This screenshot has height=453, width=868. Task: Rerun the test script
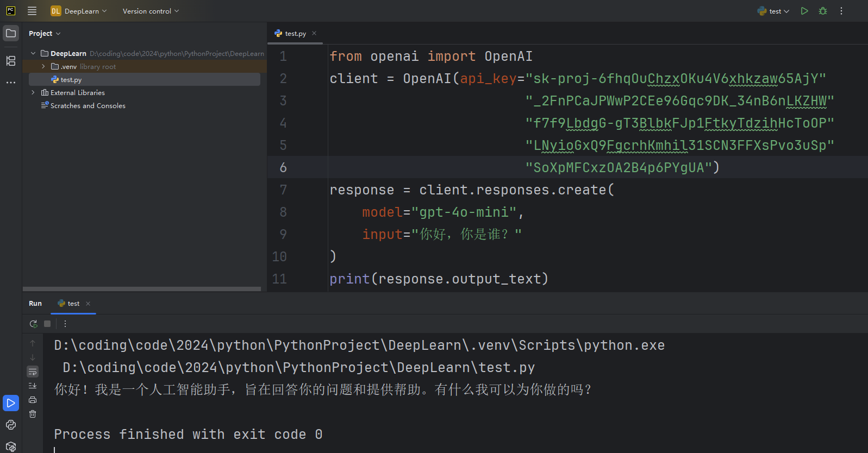coord(33,324)
